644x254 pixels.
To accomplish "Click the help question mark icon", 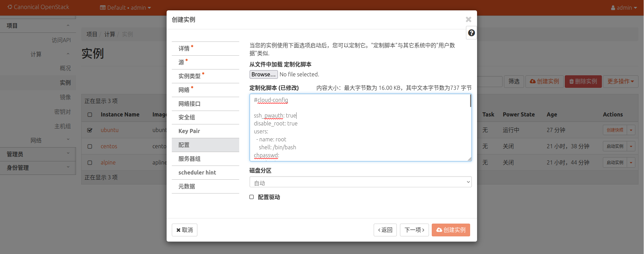I will click(471, 33).
